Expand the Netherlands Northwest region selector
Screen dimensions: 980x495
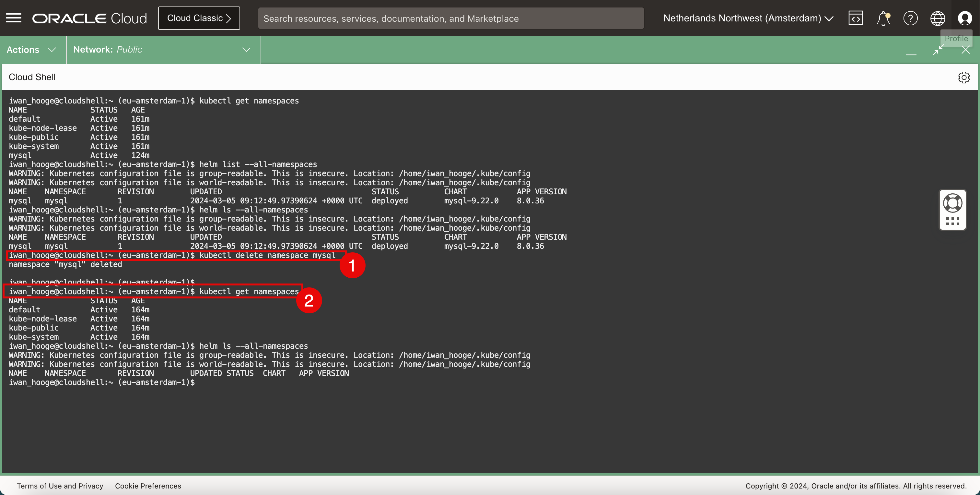tap(748, 18)
